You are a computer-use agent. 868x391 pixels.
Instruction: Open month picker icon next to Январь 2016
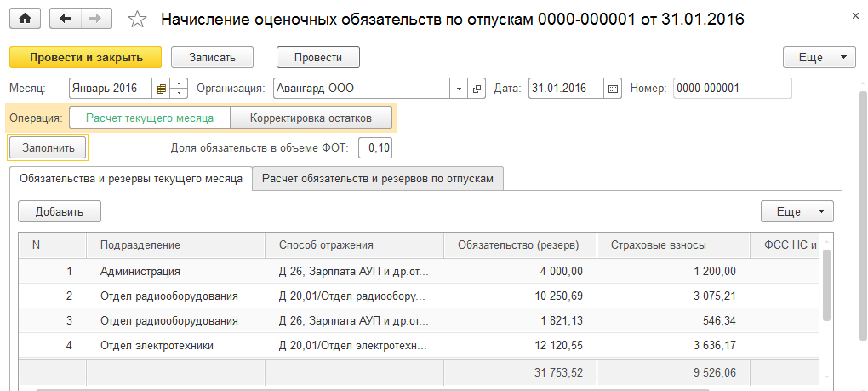(x=161, y=89)
